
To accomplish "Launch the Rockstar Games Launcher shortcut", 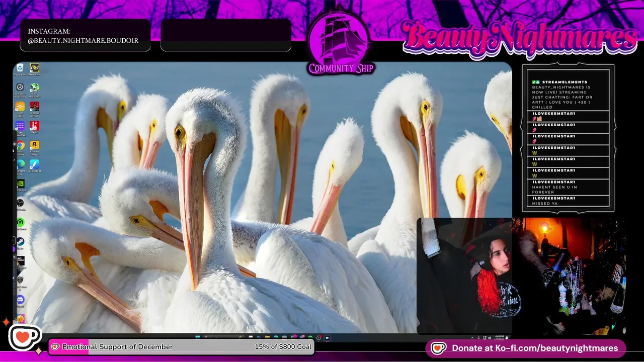I will tap(35, 147).
